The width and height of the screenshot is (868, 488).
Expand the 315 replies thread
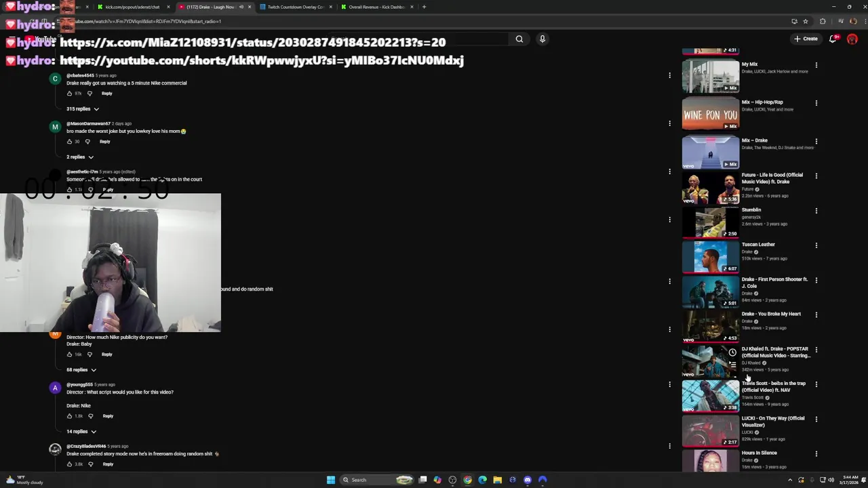82,109
